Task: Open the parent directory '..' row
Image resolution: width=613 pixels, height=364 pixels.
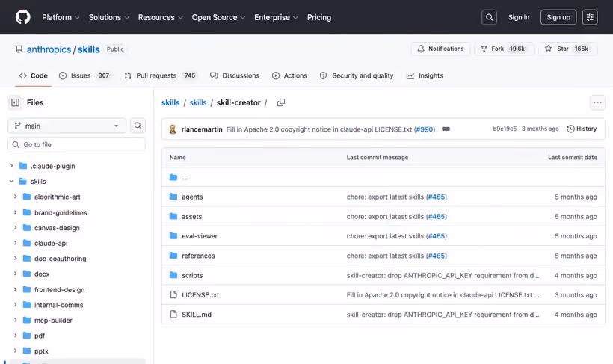Action: pyautogui.click(x=383, y=177)
